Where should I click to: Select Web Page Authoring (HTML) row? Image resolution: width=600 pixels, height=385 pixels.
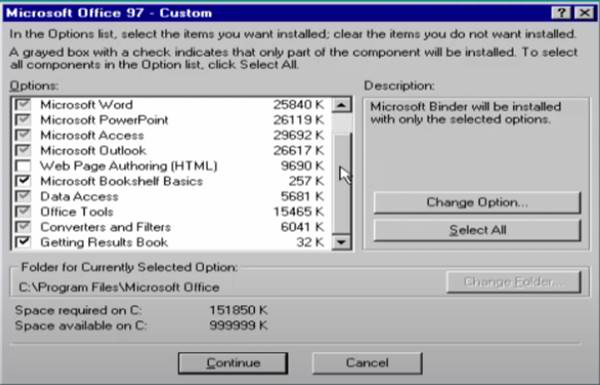pyautogui.click(x=171, y=166)
